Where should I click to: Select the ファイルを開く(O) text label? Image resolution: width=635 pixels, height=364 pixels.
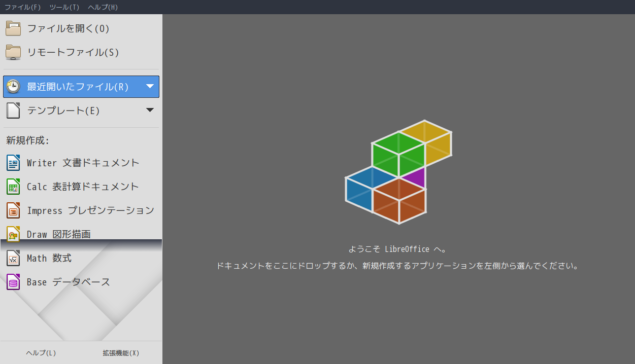click(x=69, y=28)
